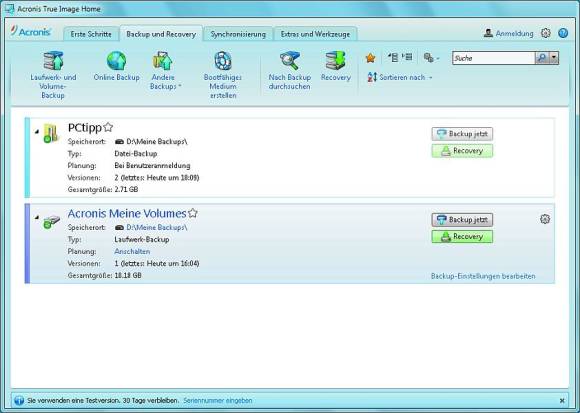Viewport: 580px width, 413px height.
Task: Click Backup jetzt for PCtipp
Action: click(x=462, y=134)
